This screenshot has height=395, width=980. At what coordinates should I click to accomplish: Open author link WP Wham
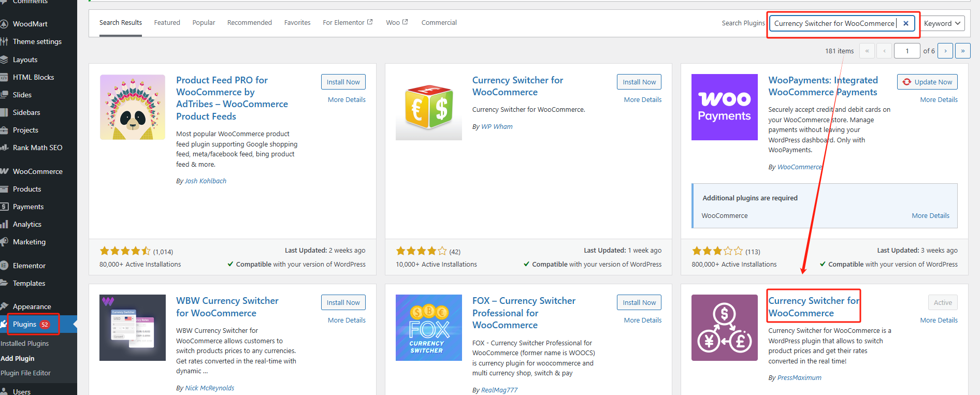[x=497, y=126]
